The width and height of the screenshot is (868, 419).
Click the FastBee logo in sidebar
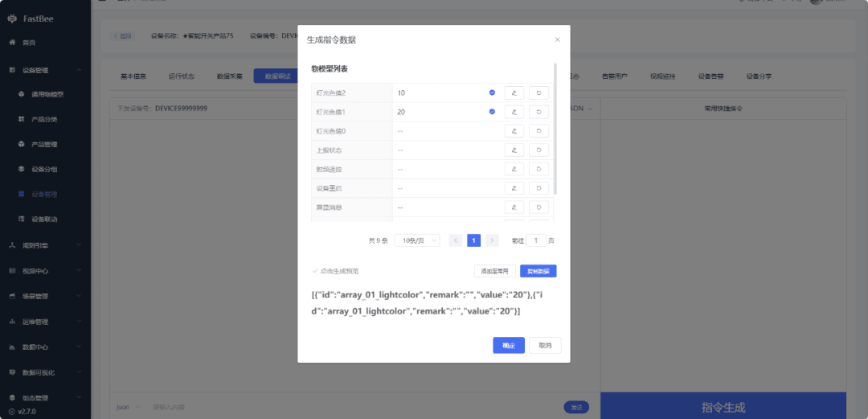click(12, 18)
